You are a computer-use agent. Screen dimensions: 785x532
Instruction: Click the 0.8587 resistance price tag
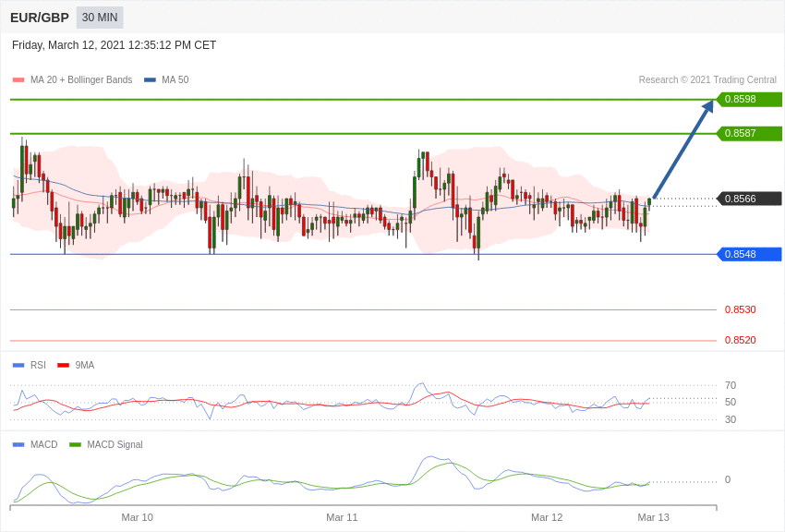tap(750, 133)
